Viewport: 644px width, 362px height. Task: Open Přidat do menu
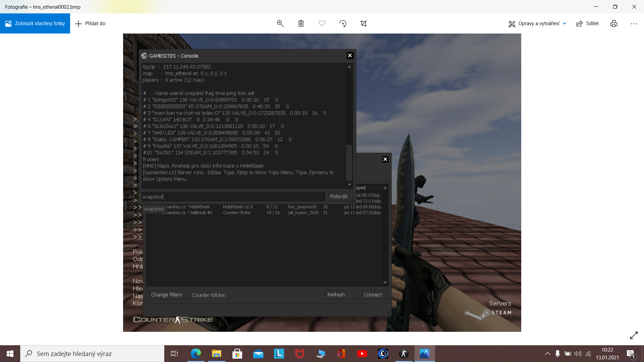[90, 23]
